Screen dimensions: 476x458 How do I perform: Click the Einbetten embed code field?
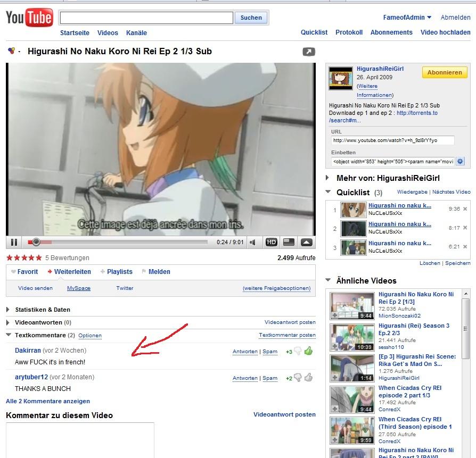393,161
